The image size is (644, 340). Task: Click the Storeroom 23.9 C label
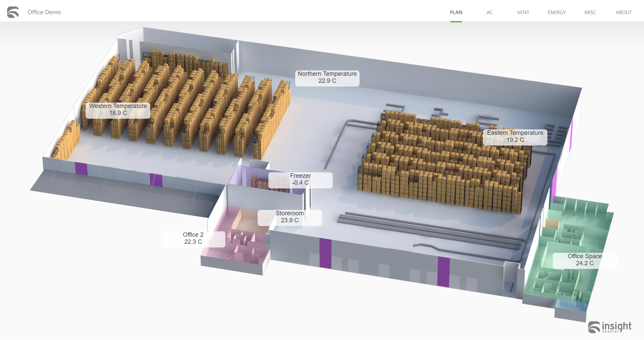[x=289, y=217]
